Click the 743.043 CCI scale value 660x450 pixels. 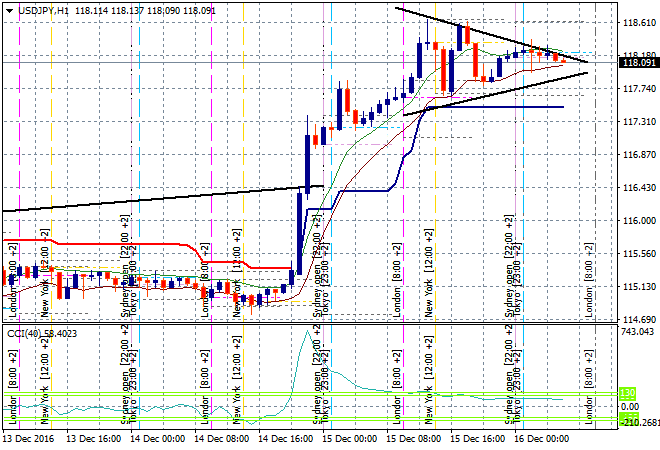click(637, 332)
